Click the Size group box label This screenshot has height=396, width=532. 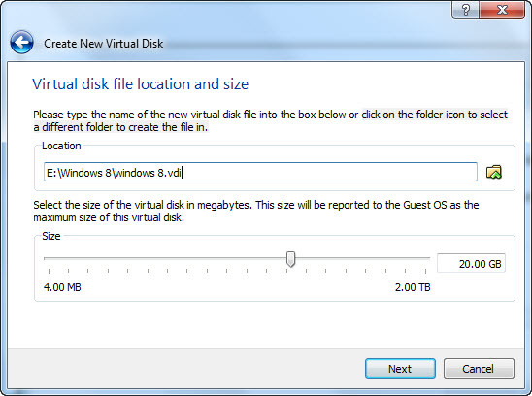50,236
